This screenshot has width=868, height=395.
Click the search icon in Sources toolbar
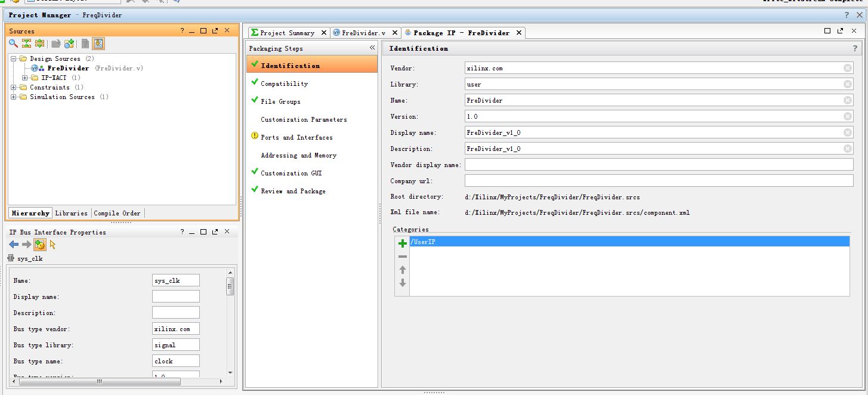point(13,44)
